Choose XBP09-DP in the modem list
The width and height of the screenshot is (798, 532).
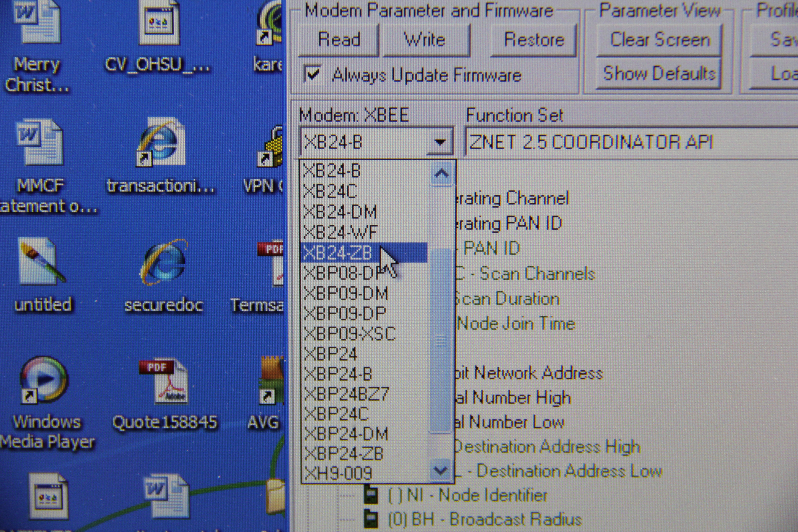[x=364, y=314]
